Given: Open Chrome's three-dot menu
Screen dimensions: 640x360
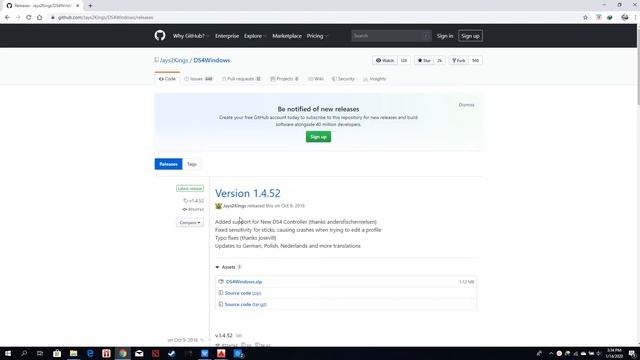Looking at the screenshot, I should pos(635,18).
